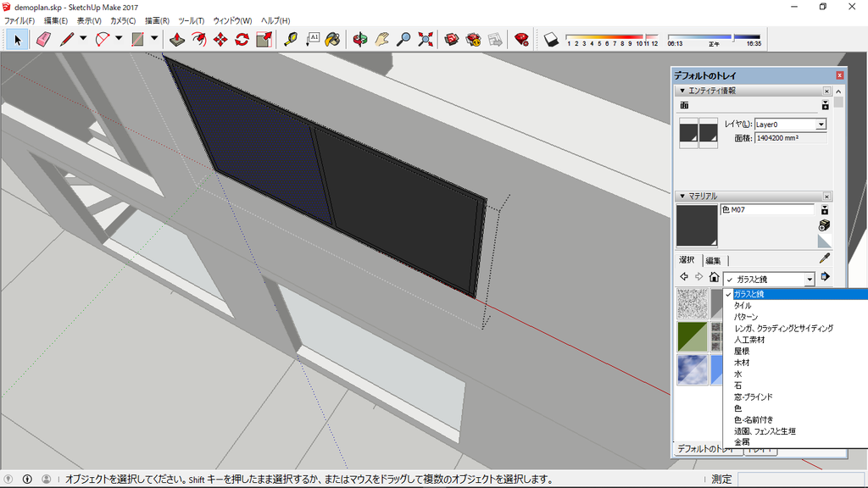Screen dimensions: 868x488
Task: Open the ヘルプ(H) menu
Action: pyautogui.click(x=275, y=20)
